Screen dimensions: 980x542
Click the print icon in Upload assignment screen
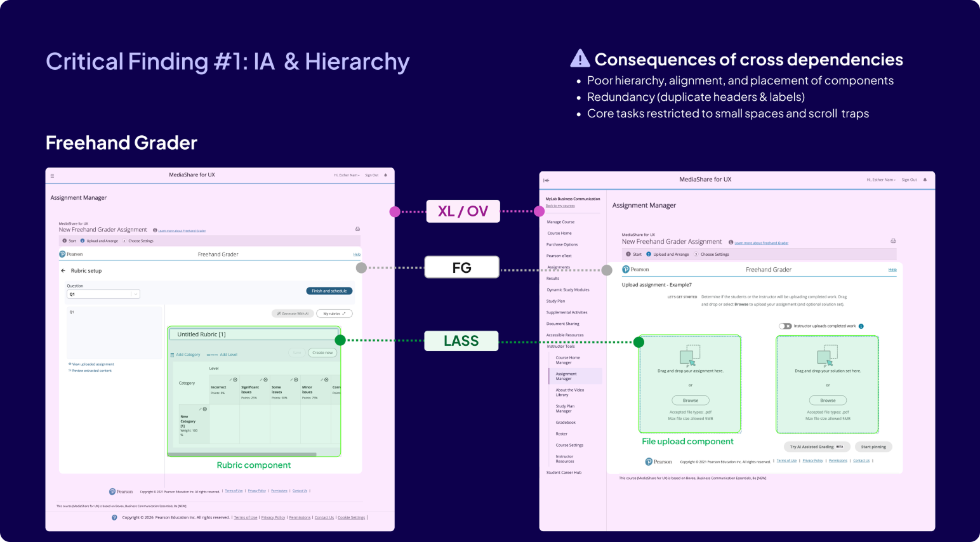[893, 241]
